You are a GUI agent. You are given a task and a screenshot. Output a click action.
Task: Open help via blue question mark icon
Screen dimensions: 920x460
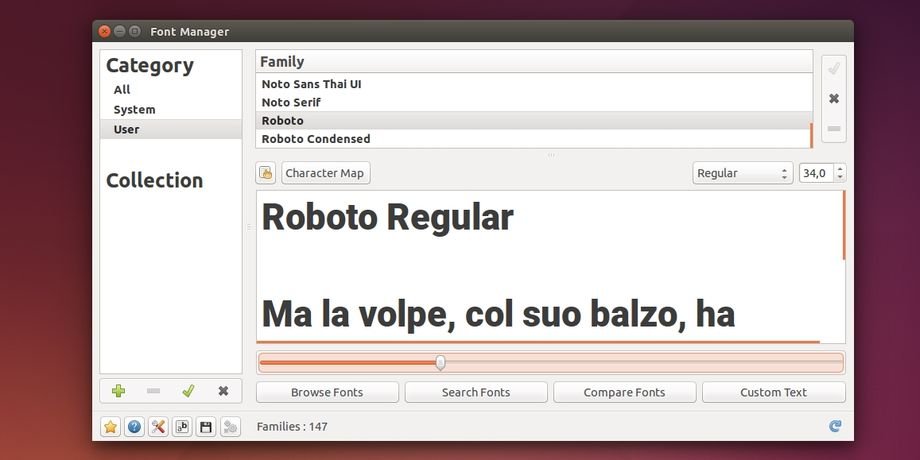[x=134, y=427]
